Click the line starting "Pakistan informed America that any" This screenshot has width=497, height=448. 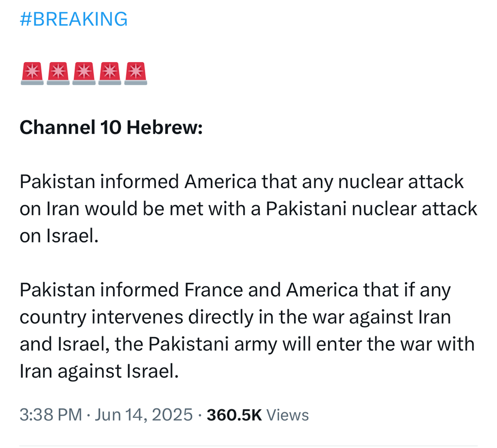pyautogui.click(x=242, y=182)
